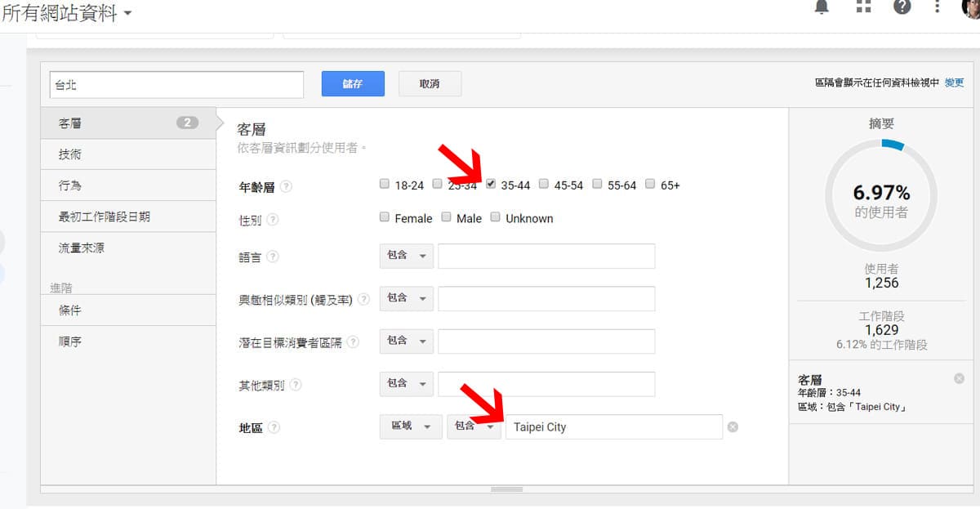This screenshot has width=980, height=509.
Task: Open the 包含 dropdown for 語言
Action: click(x=407, y=256)
